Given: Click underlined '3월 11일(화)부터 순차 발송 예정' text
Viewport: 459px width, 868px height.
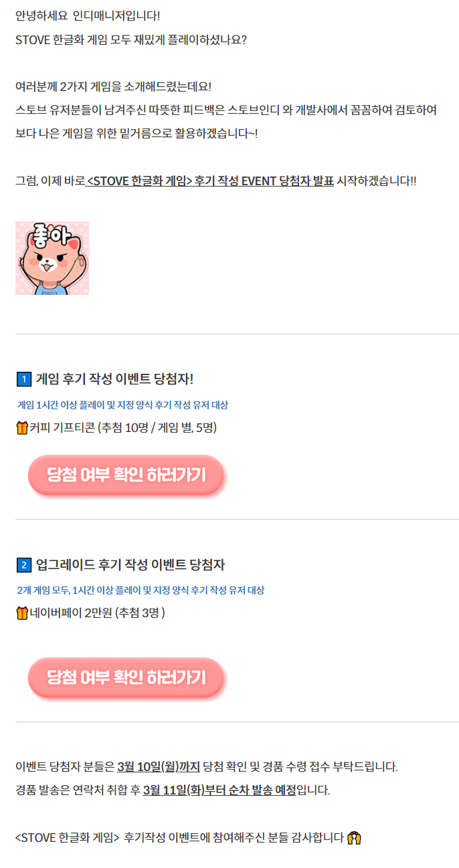Looking at the screenshot, I should (x=219, y=790).
